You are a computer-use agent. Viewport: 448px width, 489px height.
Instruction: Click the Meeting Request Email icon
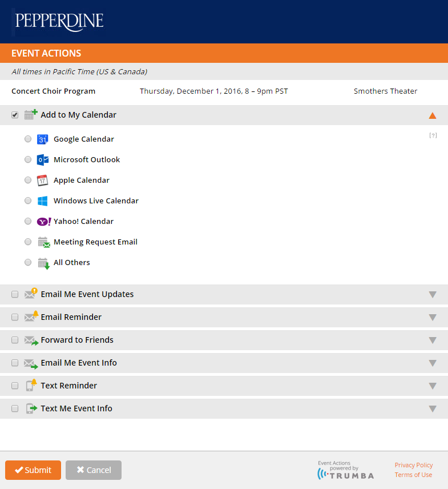[44, 242]
